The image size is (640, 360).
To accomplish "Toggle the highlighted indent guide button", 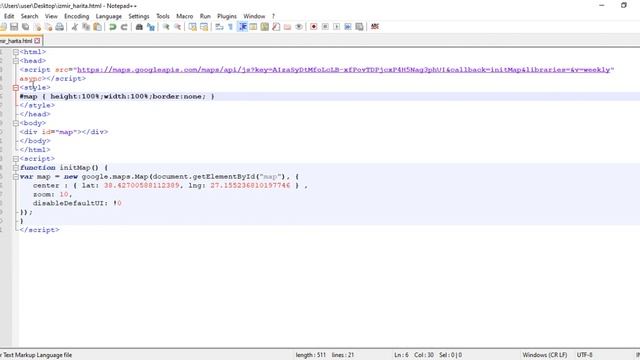I will (242, 27).
